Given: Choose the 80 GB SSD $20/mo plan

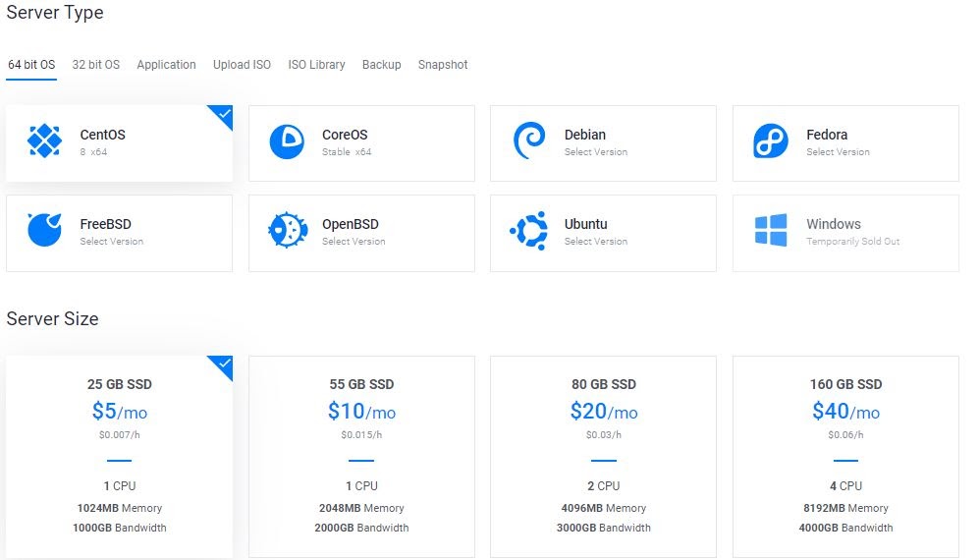Looking at the screenshot, I should tap(603, 457).
